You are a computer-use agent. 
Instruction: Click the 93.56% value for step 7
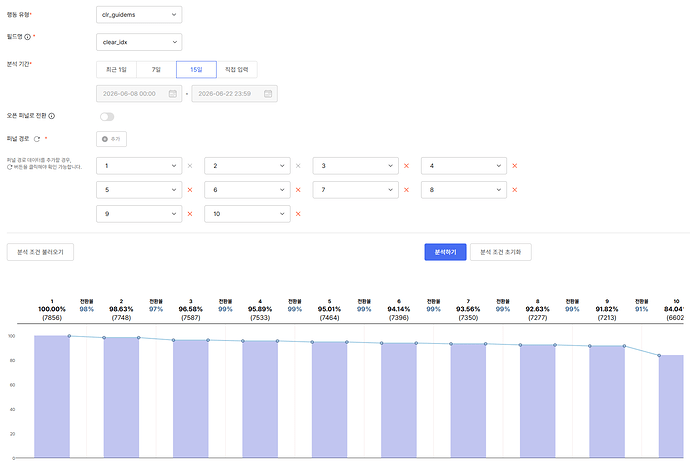[x=468, y=309]
